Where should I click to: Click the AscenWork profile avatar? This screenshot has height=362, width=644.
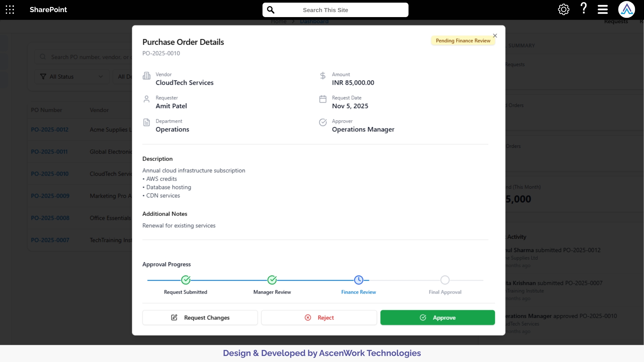(627, 9)
